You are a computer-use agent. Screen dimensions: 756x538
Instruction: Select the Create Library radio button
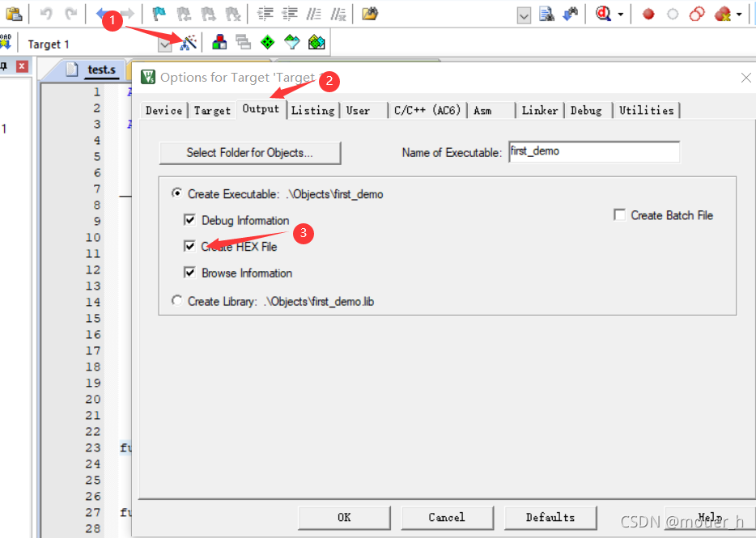177,301
